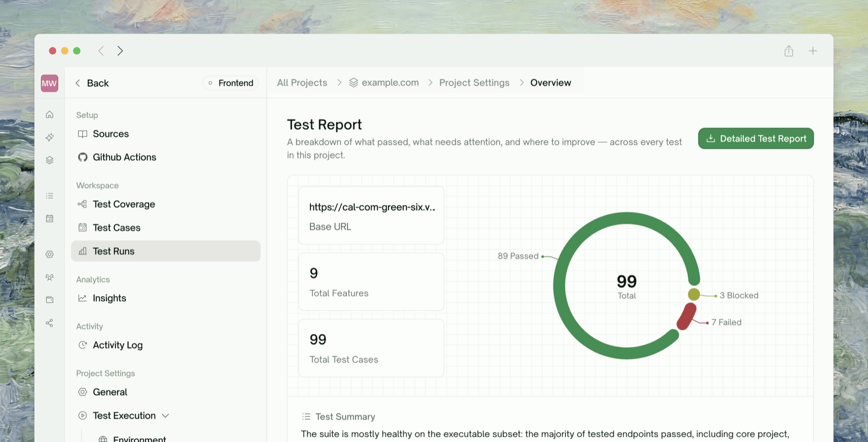Select the list icon in the left rail
The height and width of the screenshot is (442, 868).
point(49,195)
